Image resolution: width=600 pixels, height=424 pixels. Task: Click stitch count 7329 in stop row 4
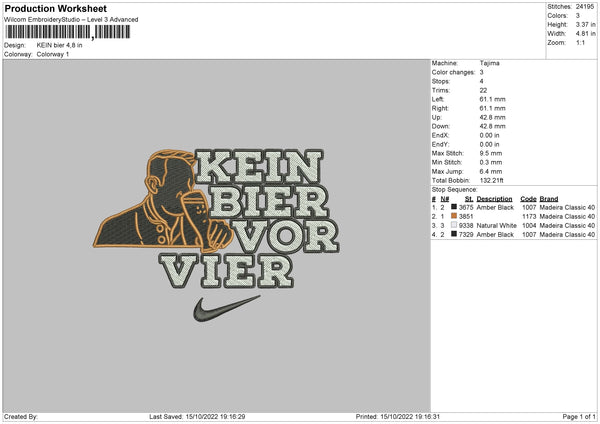pyautogui.click(x=466, y=235)
